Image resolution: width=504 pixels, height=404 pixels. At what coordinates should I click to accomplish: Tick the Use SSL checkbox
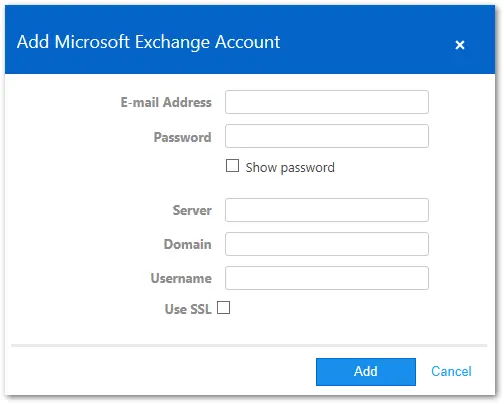(x=223, y=308)
